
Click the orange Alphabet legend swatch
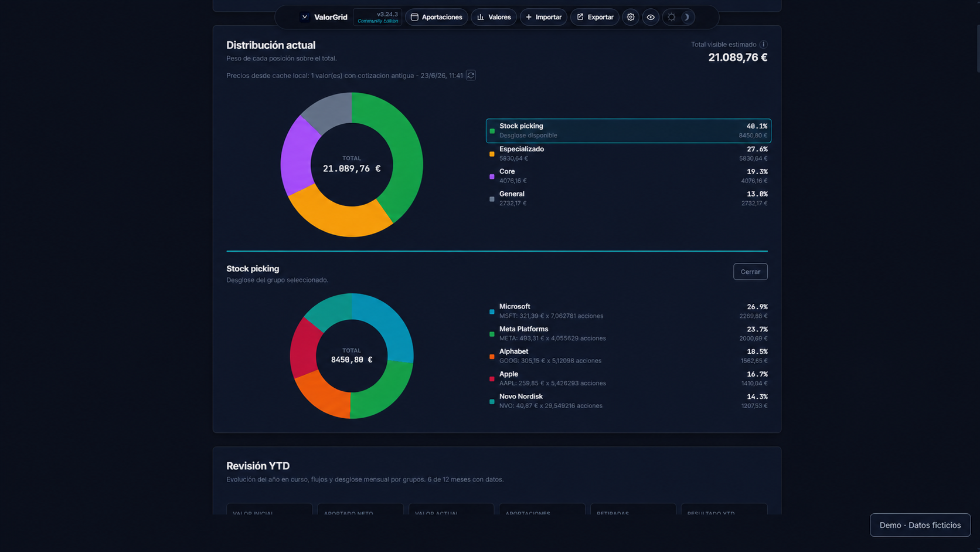click(492, 357)
